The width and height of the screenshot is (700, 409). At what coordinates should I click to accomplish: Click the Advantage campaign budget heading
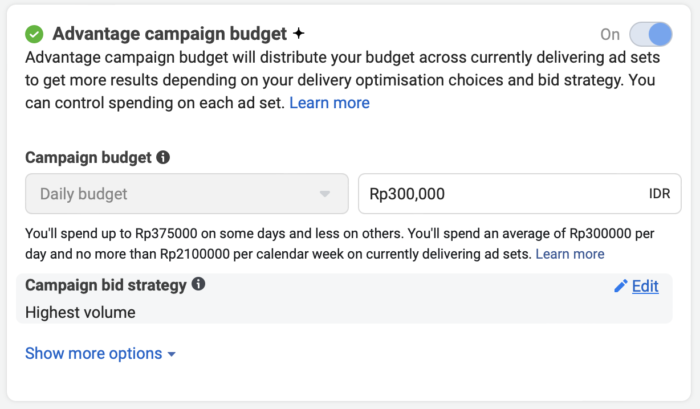[x=170, y=33]
